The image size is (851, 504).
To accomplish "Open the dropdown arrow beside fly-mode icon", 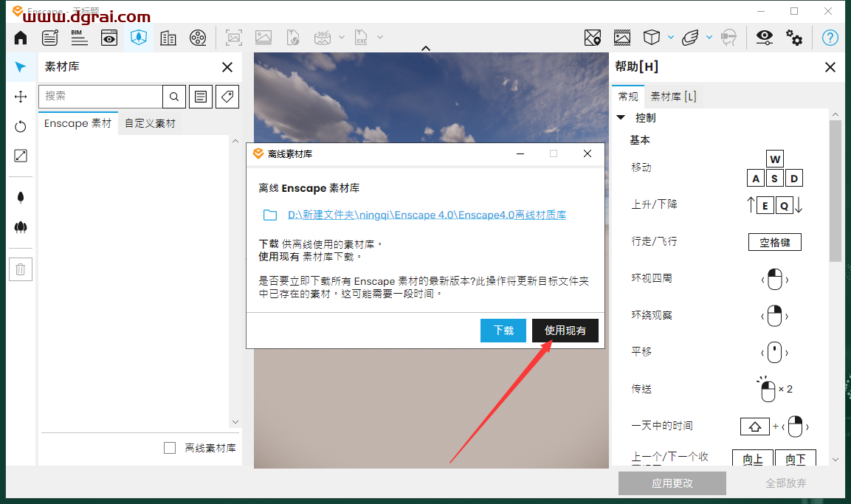I will 709,38.
